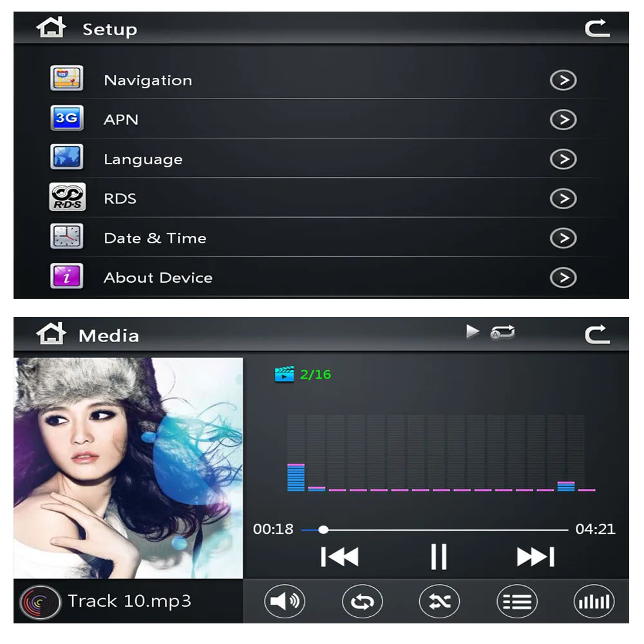This screenshot has height=644, width=644.
Task: Tap the back arrow in Setup header
Action: [x=597, y=28]
